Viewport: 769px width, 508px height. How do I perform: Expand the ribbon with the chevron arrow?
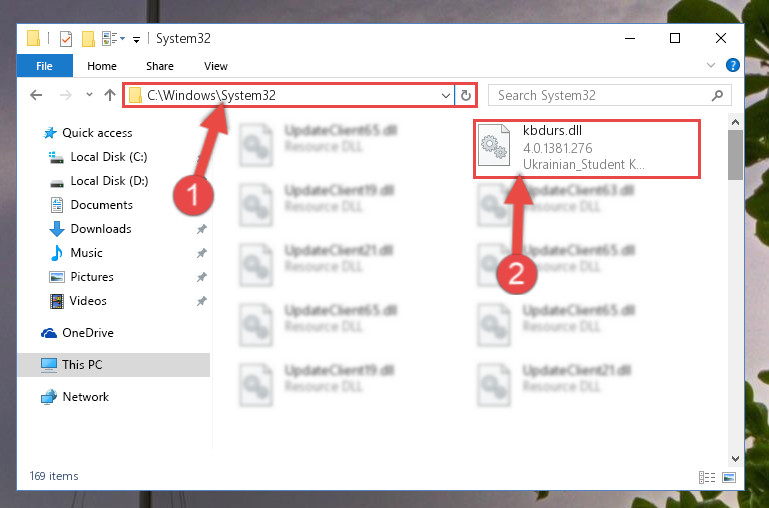click(x=711, y=65)
